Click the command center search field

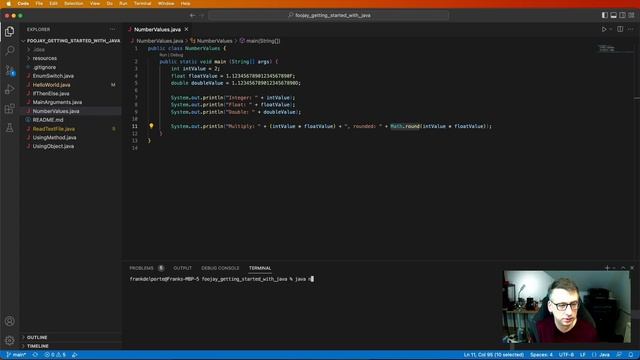click(329, 16)
